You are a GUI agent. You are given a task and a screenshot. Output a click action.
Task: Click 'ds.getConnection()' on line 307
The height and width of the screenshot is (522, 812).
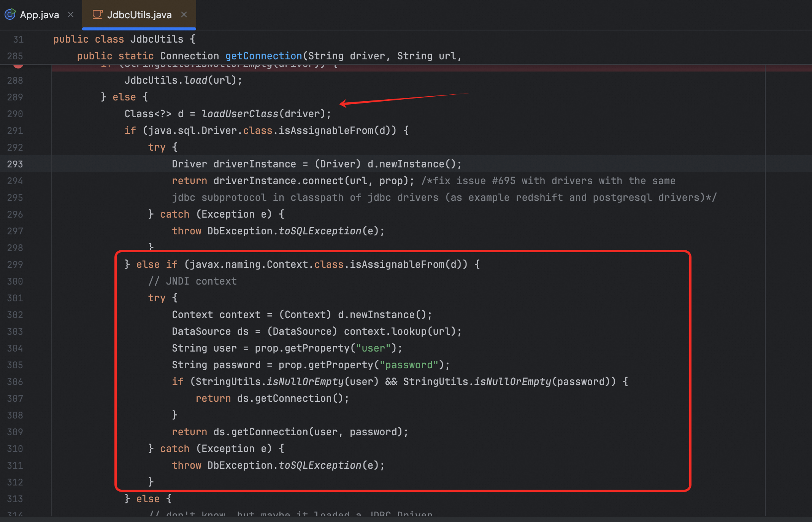coord(290,398)
